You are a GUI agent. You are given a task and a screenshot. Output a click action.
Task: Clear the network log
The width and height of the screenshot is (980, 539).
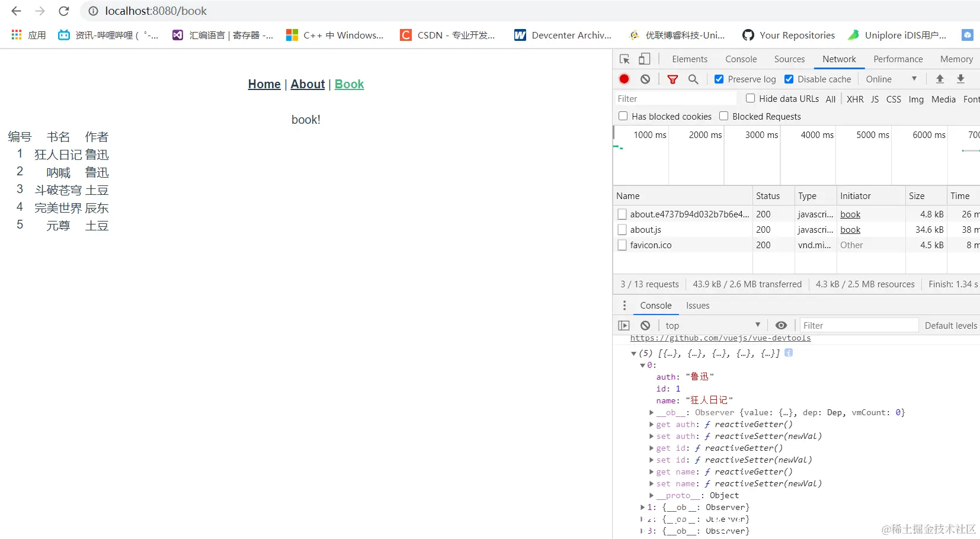[x=645, y=79]
